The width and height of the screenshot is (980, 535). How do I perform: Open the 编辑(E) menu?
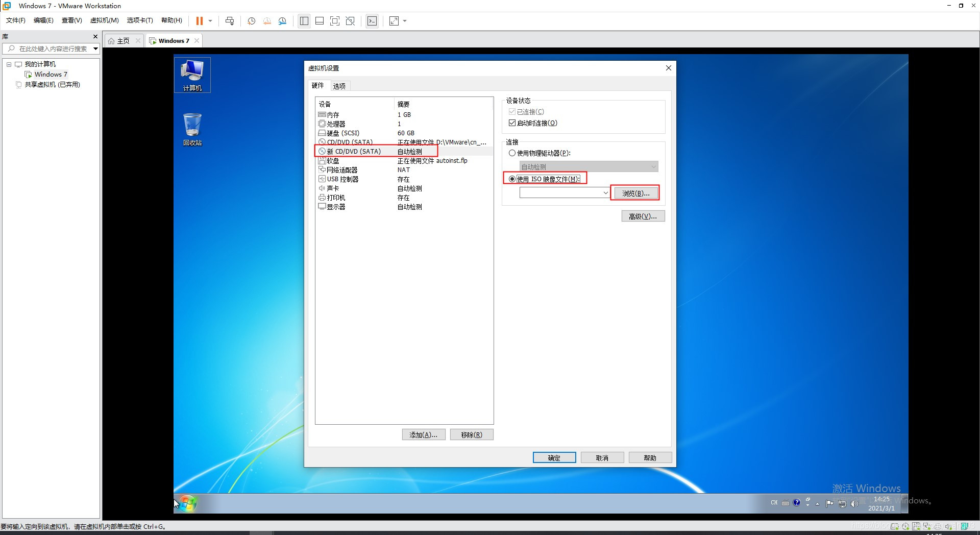point(43,20)
